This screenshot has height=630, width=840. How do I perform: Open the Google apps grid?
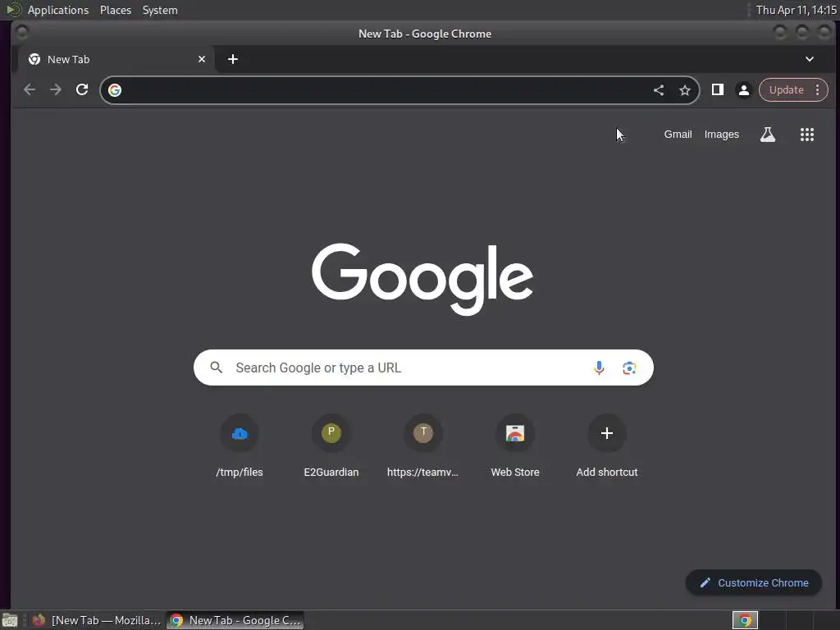point(807,135)
